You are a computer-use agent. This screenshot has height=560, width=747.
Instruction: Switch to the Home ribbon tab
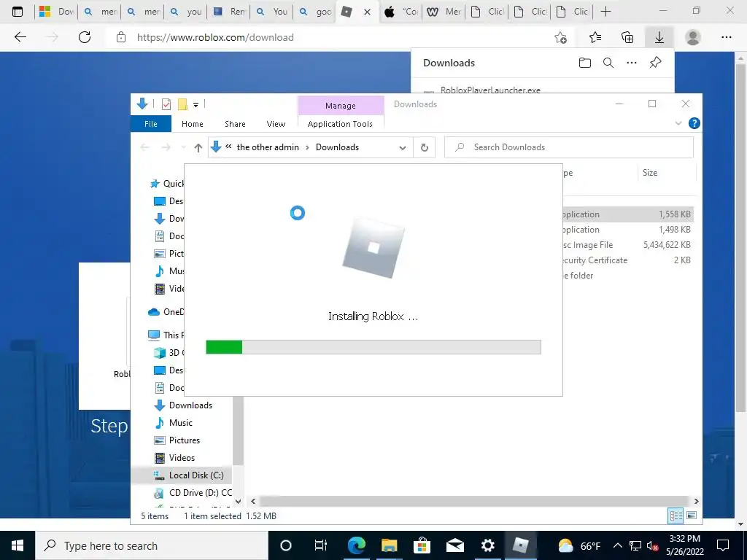pos(193,124)
